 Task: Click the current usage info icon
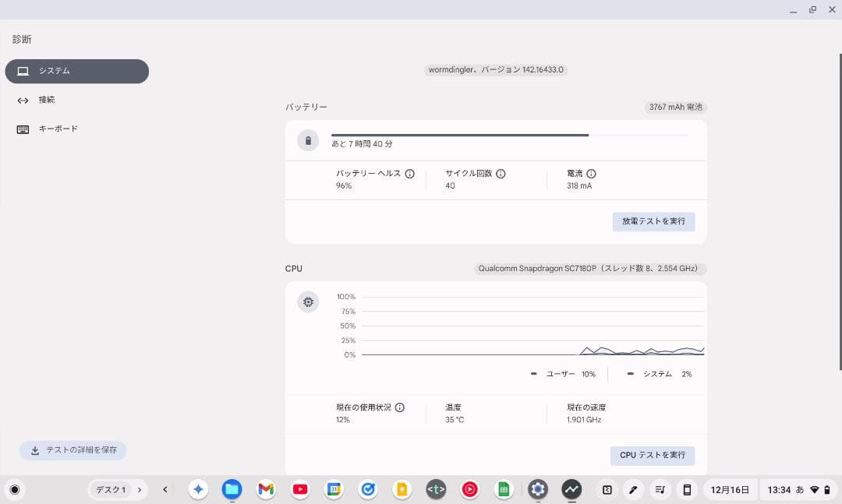point(400,407)
